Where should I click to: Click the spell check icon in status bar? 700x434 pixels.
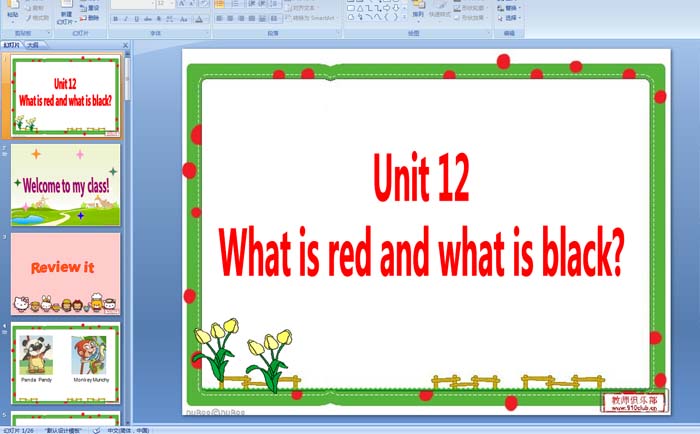point(96,430)
